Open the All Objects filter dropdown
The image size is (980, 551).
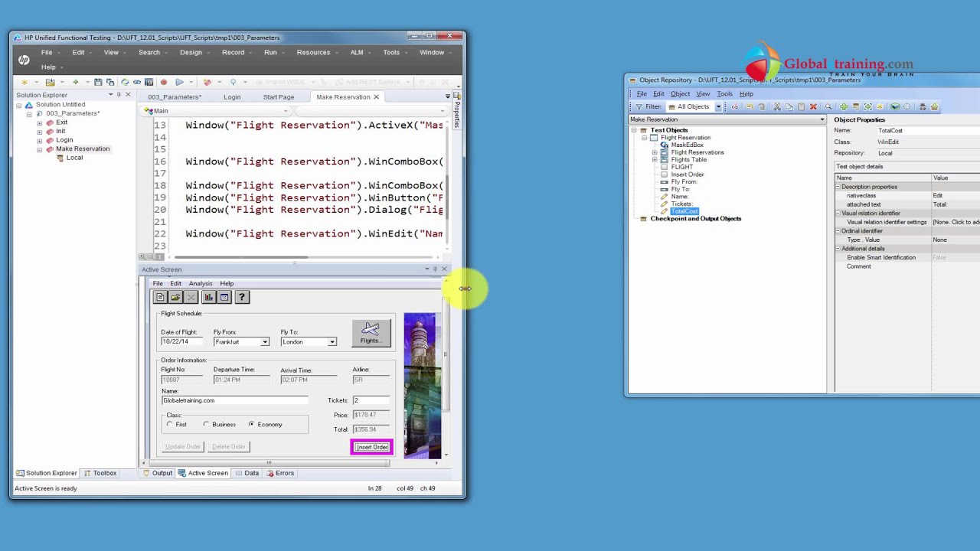pos(718,107)
